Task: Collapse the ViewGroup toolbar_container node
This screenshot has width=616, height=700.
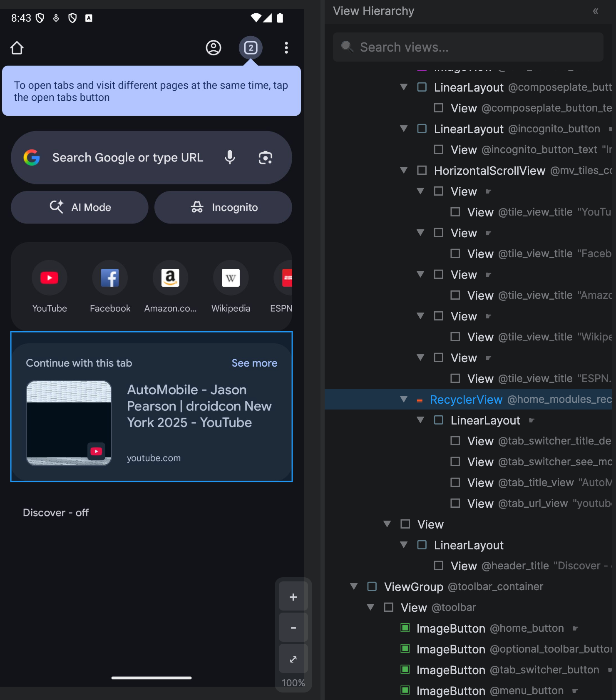Action: point(354,586)
